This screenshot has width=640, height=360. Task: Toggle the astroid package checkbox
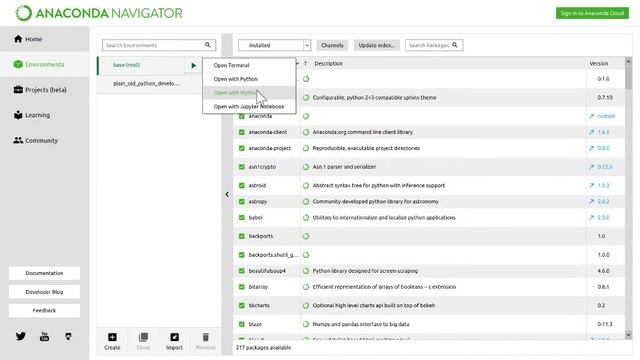point(242,185)
